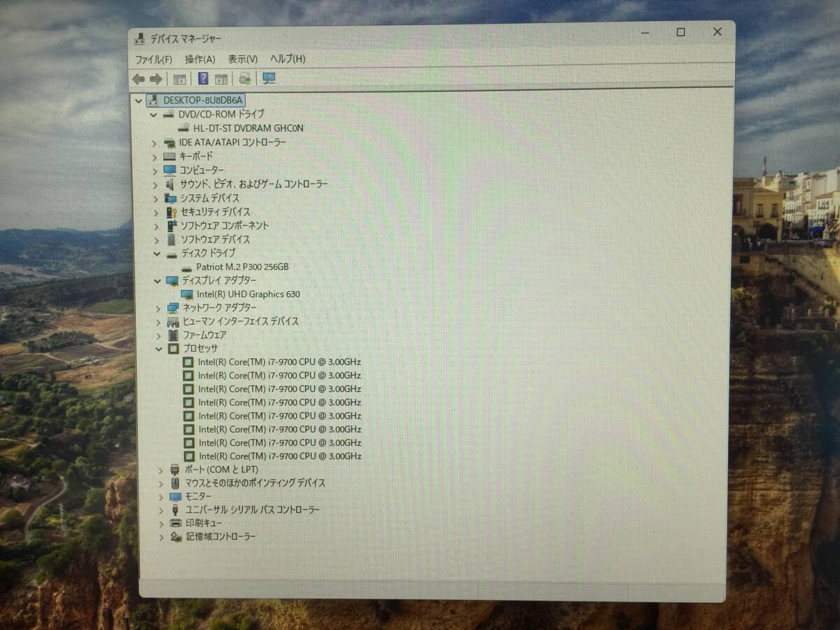This screenshot has height=630, width=840.
Task: Click the コンピューター monitor icon
Action: (169, 170)
